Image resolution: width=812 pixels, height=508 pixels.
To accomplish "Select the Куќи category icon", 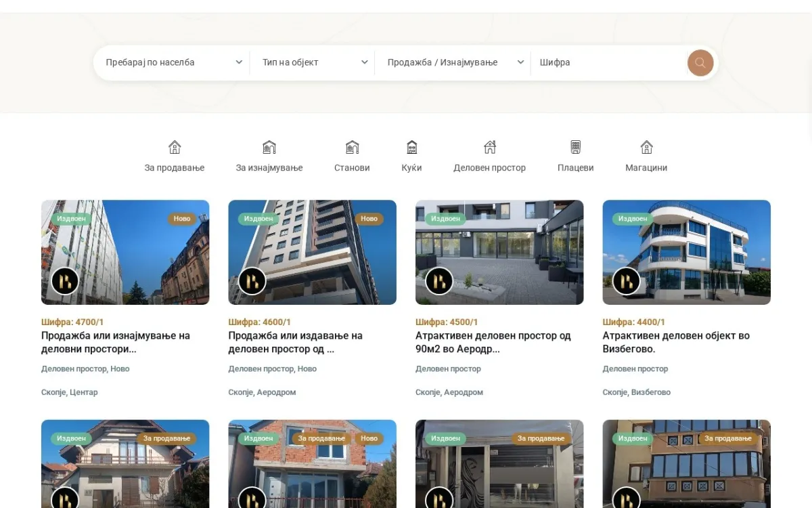I will pyautogui.click(x=411, y=147).
